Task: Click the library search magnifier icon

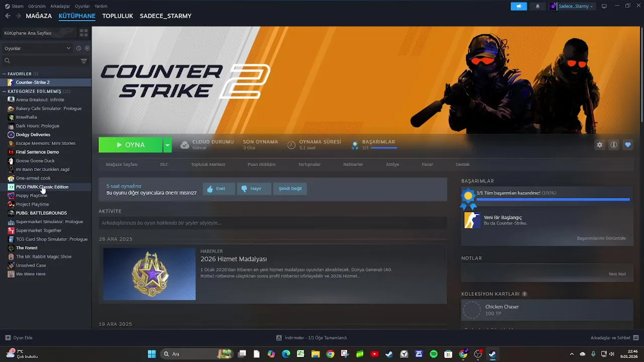Action: [7, 61]
